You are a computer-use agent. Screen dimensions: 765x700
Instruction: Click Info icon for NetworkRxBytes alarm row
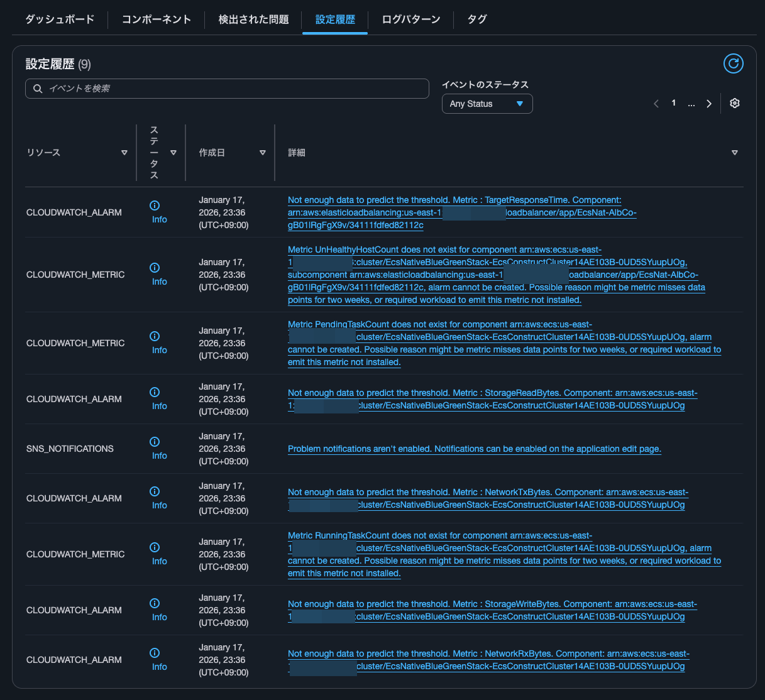[x=155, y=653]
